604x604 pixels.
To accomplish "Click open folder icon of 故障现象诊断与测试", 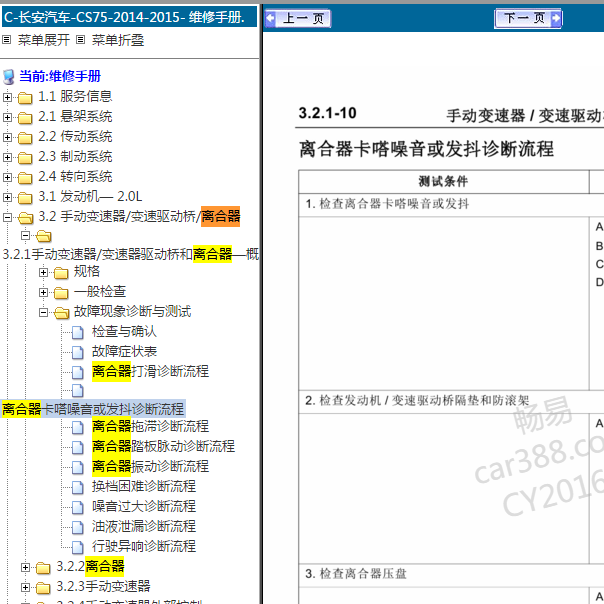I will point(62,313).
